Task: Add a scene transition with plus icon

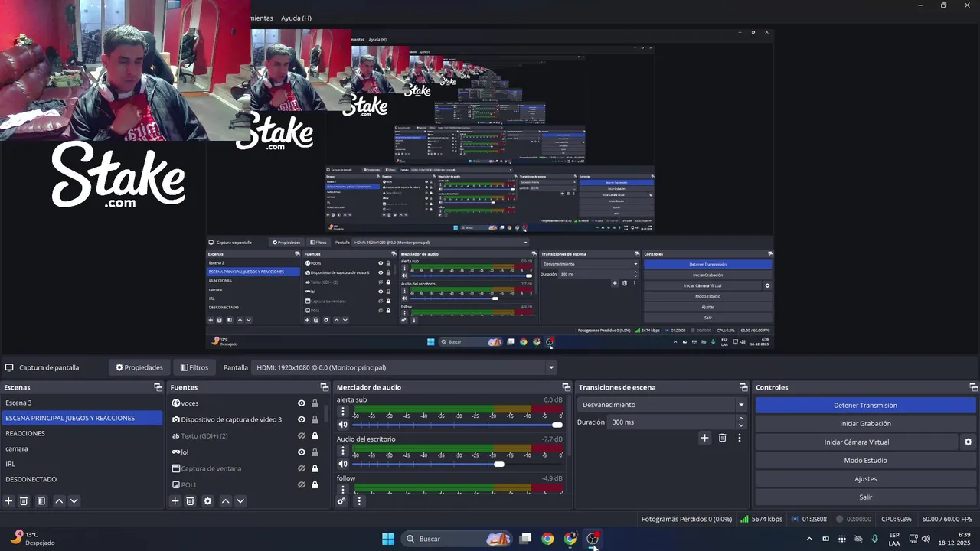Action: (x=705, y=438)
